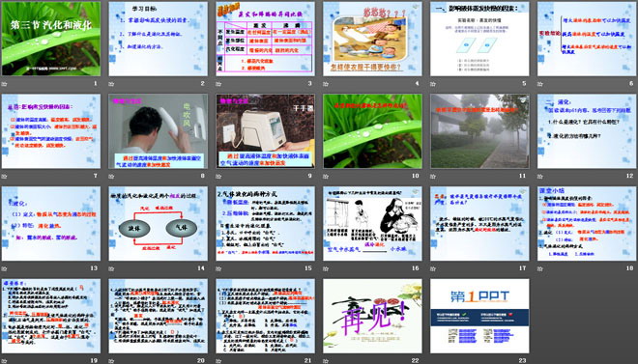Select slide 7 with red-blue summary text
The height and width of the screenshot is (364, 638).
click(x=51, y=131)
